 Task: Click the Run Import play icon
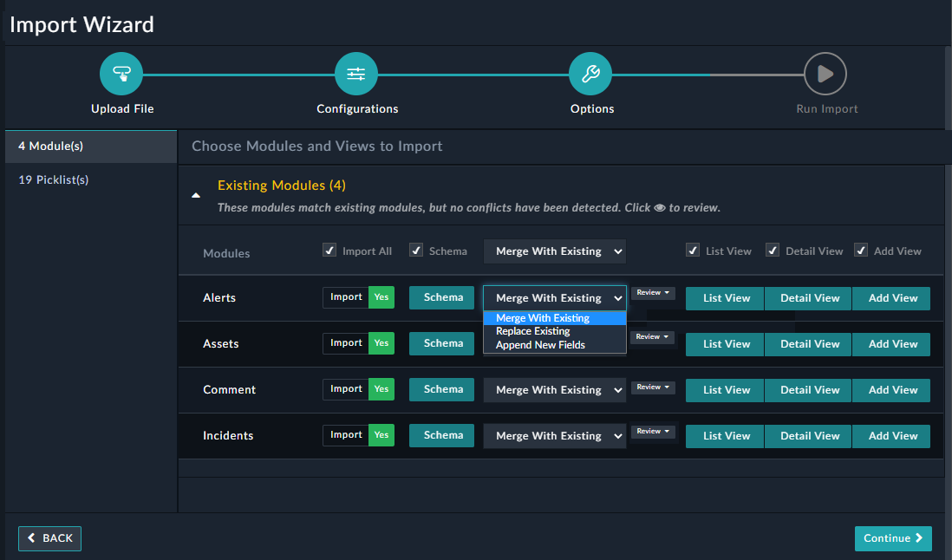pyautogui.click(x=825, y=74)
